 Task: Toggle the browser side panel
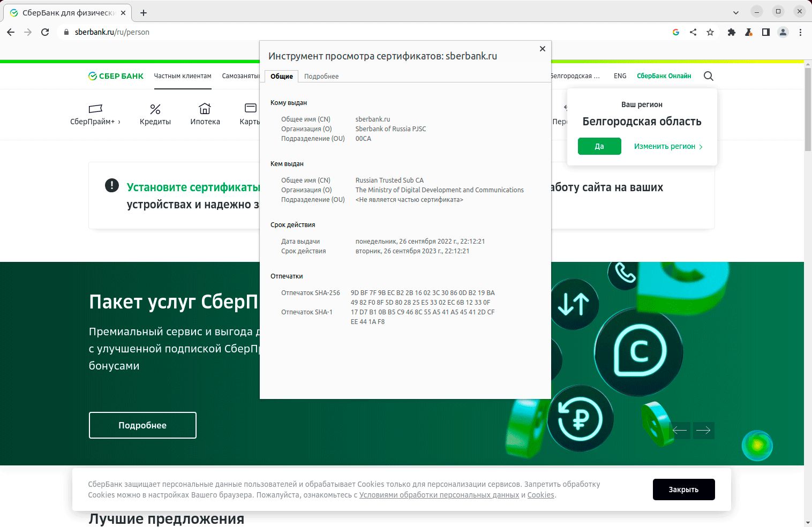[x=766, y=32]
